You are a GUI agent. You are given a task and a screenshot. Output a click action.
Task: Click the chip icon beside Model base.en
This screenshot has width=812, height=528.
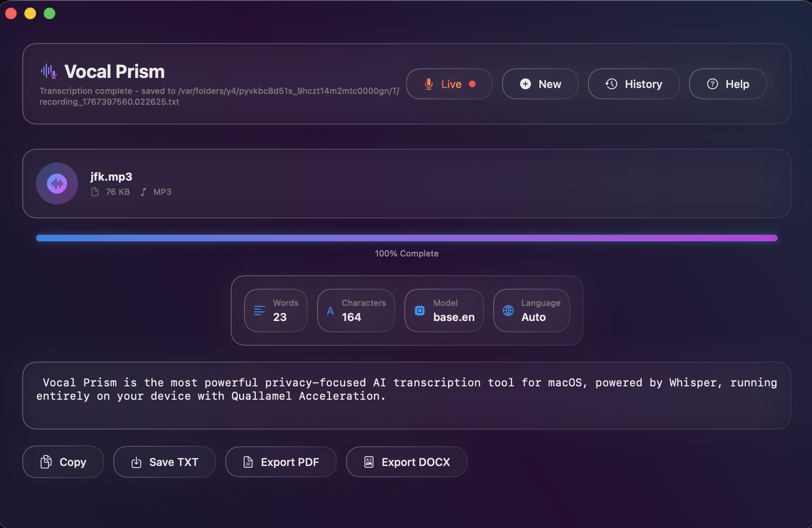pyautogui.click(x=419, y=311)
